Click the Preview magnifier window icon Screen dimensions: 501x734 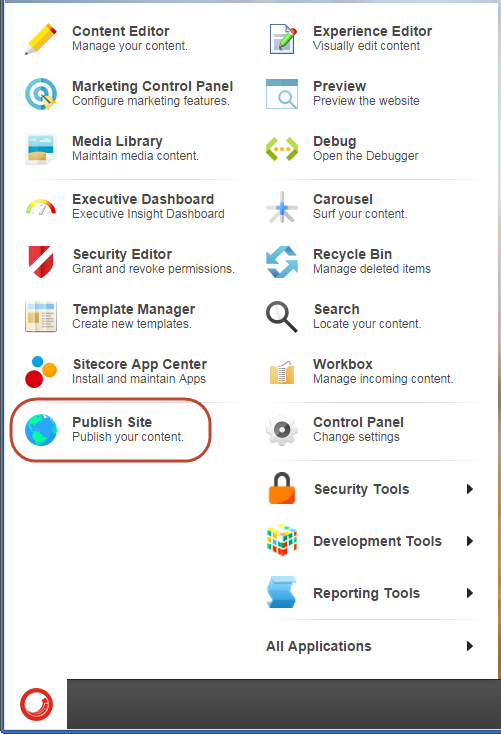(x=282, y=94)
